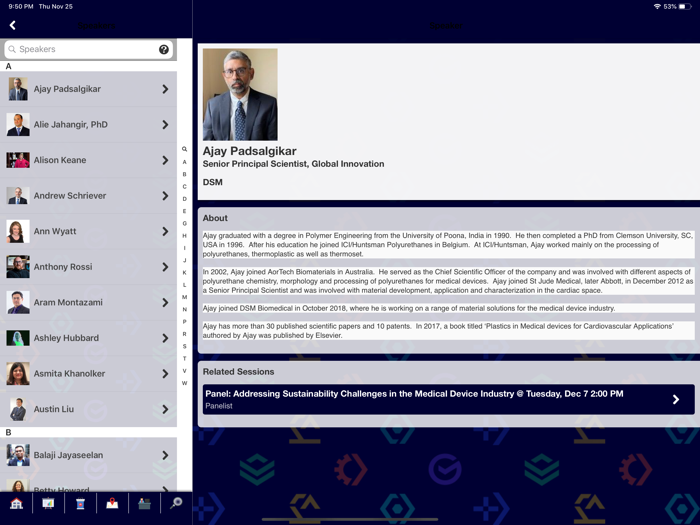700x525 pixels.
Task: Open the related panel session chevron
Action: tap(676, 399)
